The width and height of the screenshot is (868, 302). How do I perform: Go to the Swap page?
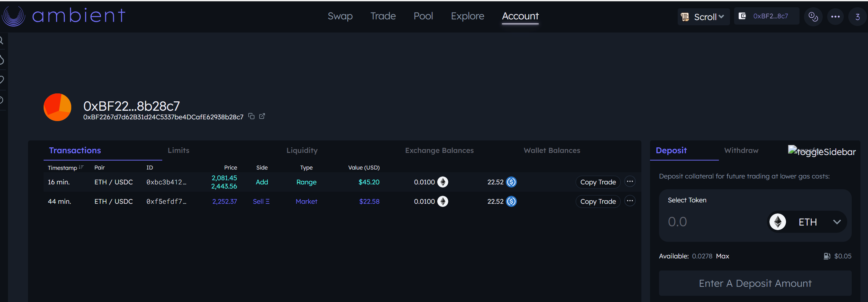[340, 16]
